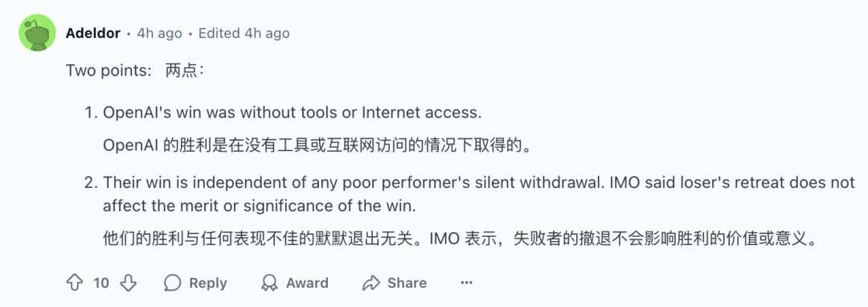Open the Adeldor username profile link
868x307 pixels.
[x=93, y=33]
